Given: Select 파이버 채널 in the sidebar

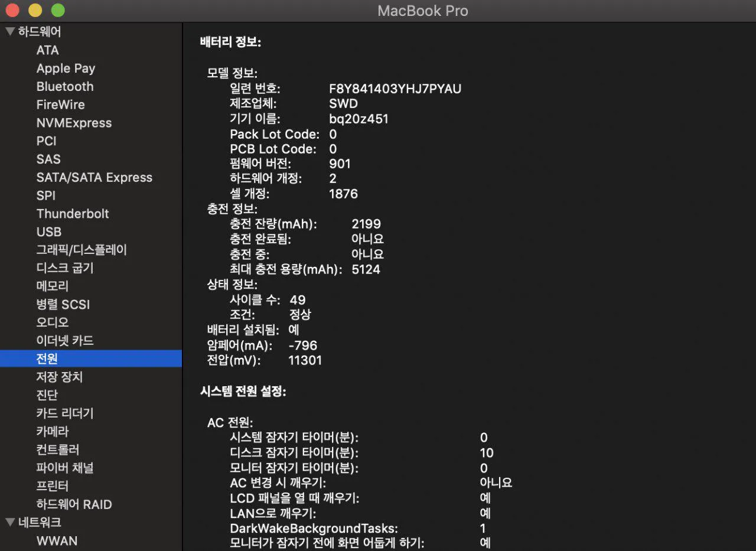Looking at the screenshot, I should click(x=65, y=468).
